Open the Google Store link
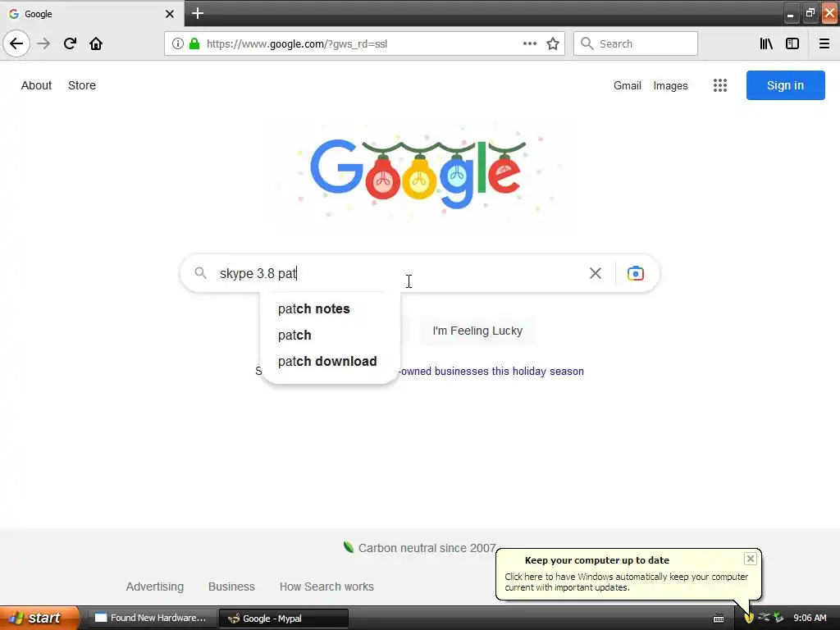Image resolution: width=840 pixels, height=630 pixels. point(82,85)
